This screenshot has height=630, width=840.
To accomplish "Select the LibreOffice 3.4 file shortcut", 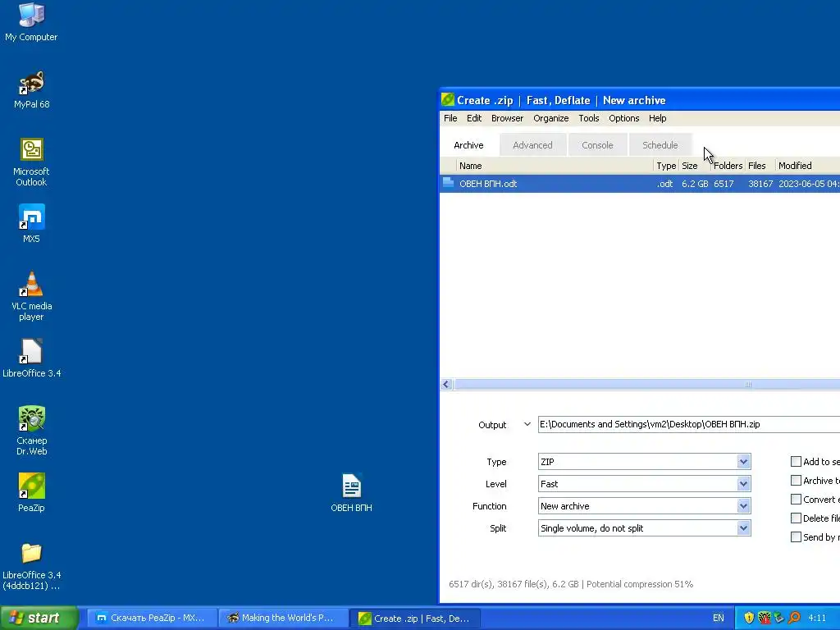I will tap(32, 358).
